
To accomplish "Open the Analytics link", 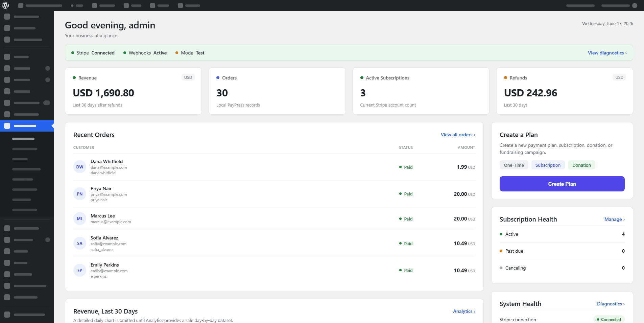I will tap(464, 311).
